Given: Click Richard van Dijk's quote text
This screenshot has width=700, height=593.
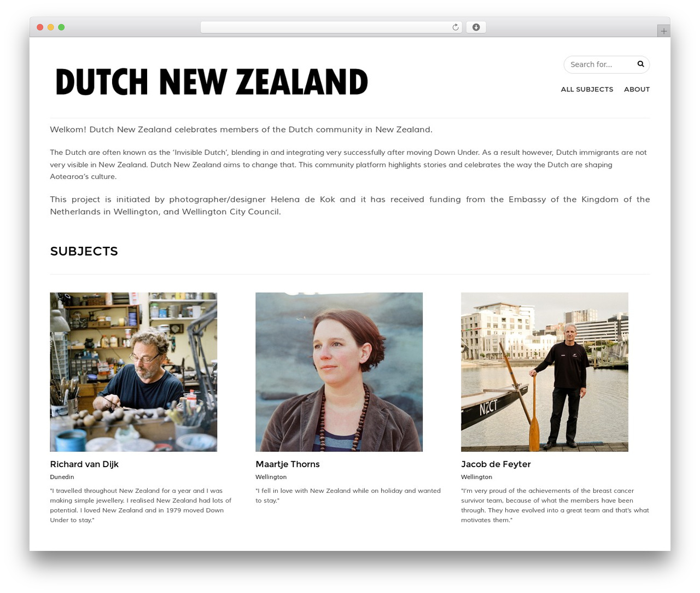Looking at the screenshot, I should pyautogui.click(x=141, y=505).
